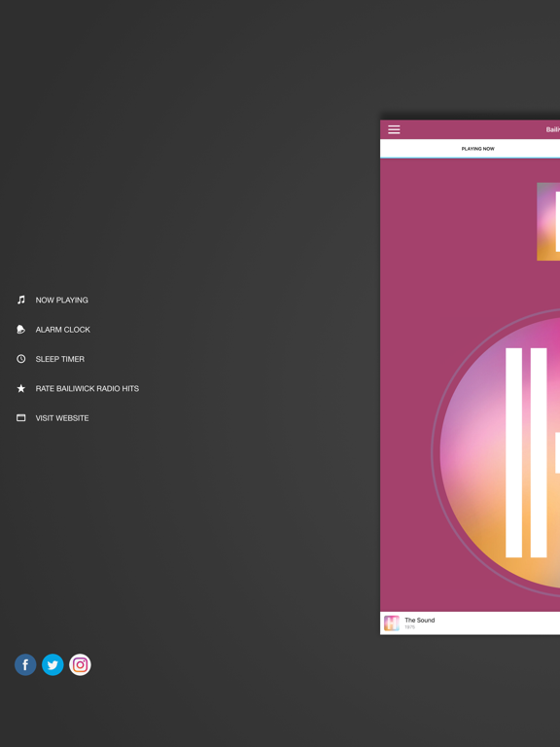
Task: Click the station logo artwork thumbnail
Action: point(548,222)
